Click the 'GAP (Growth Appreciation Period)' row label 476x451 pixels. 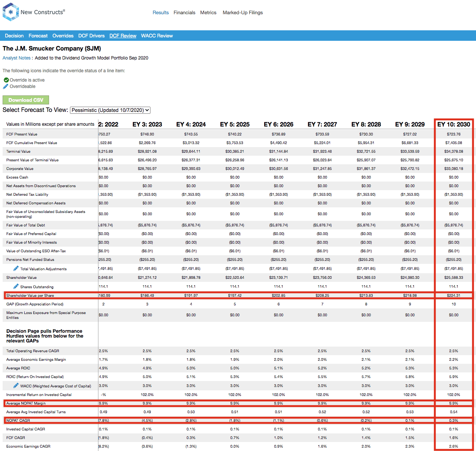point(35,304)
